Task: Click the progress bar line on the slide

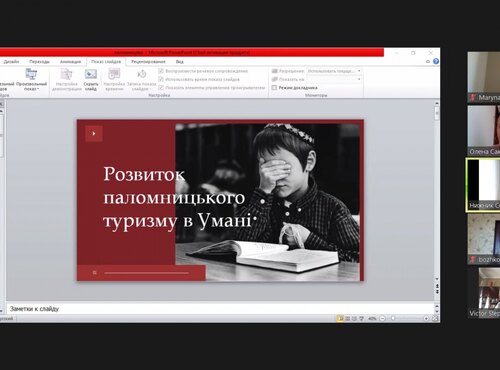Action: 147,273
